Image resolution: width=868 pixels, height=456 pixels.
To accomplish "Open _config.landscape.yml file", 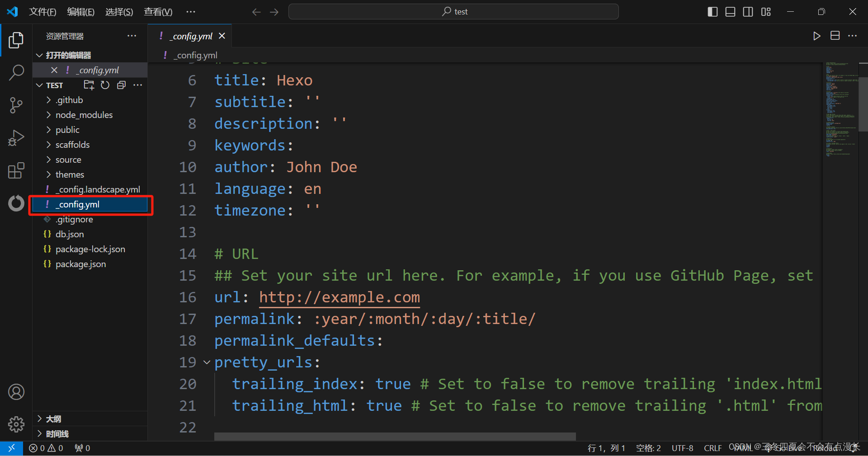I will (x=90, y=189).
